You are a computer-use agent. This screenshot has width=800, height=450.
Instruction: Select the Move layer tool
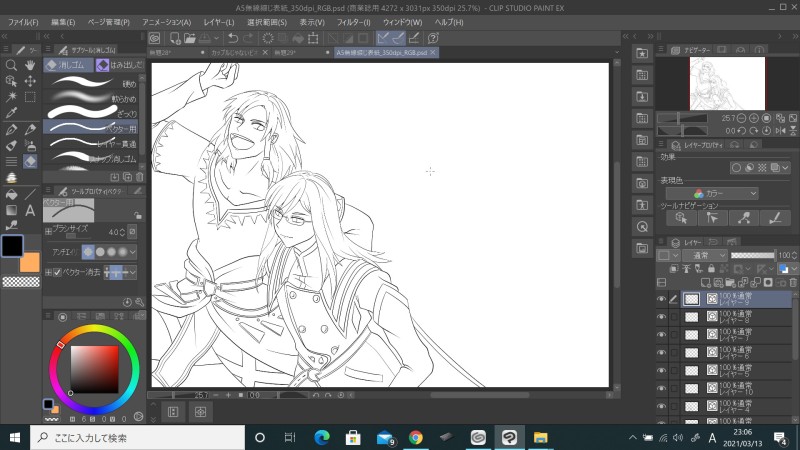tap(30, 81)
